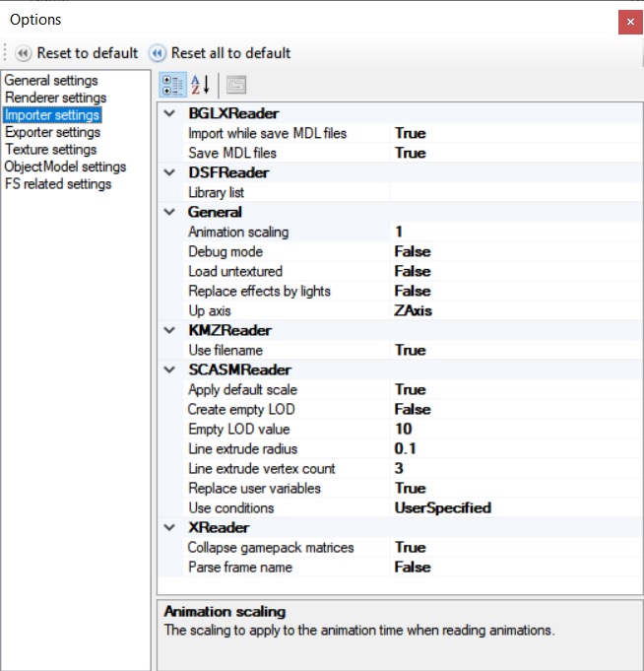This screenshot has width=644, height=671.
Task: Switch to Alphabetical sort icon
Action: [x=201, y=85]
